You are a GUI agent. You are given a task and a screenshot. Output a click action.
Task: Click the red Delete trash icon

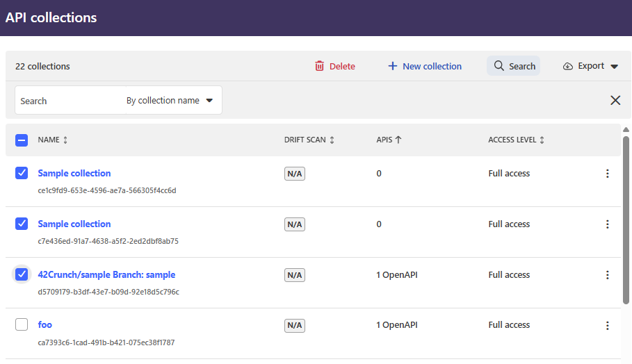[x=320, y=66]
